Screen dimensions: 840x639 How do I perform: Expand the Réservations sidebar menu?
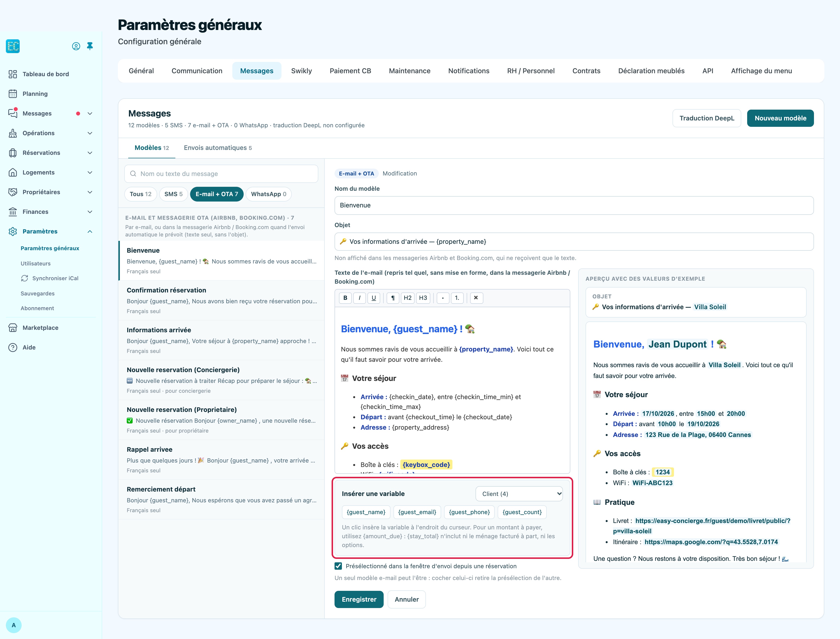pos(90,153)
